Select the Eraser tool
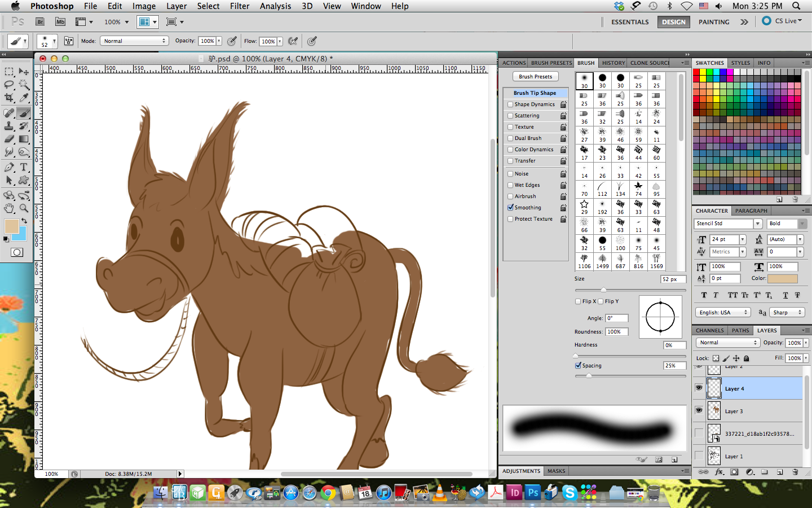 pos(9,139)
